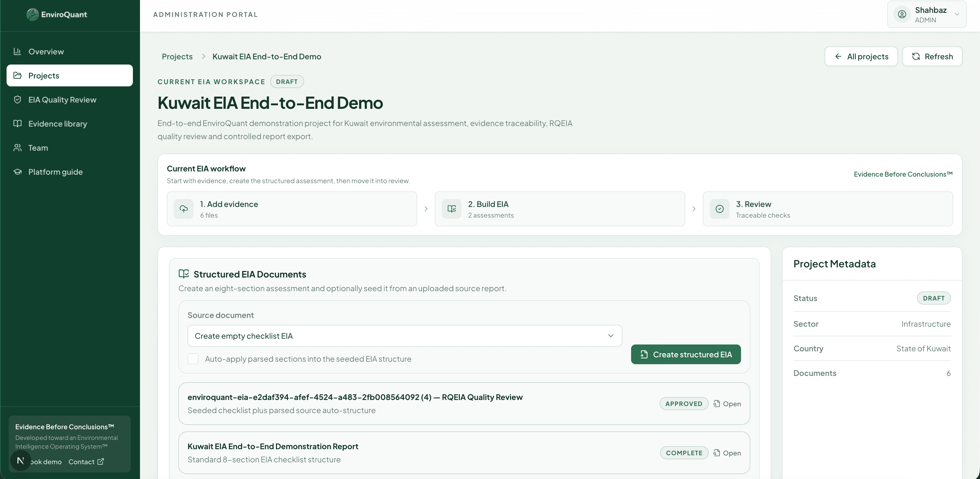
Task: Click the All projects button
Action: tap(861, 56)
